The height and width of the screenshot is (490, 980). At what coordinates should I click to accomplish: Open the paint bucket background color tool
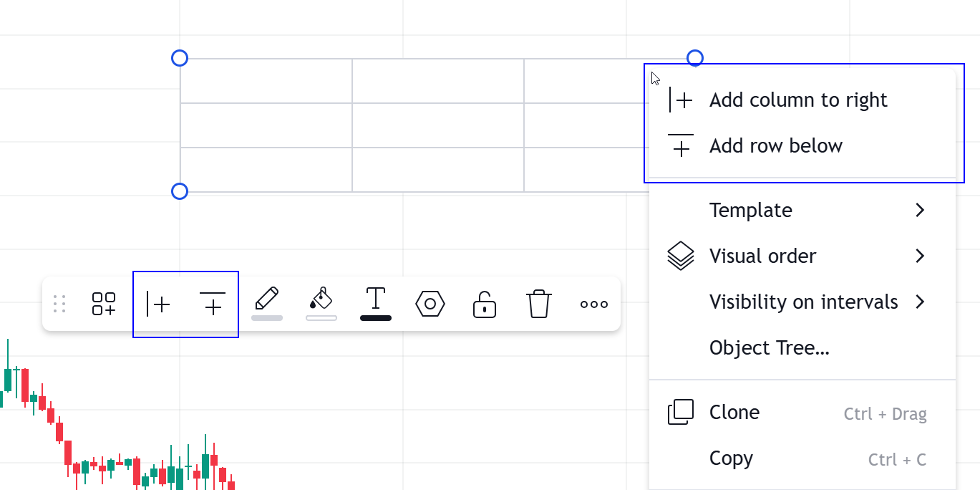[321, 302]
